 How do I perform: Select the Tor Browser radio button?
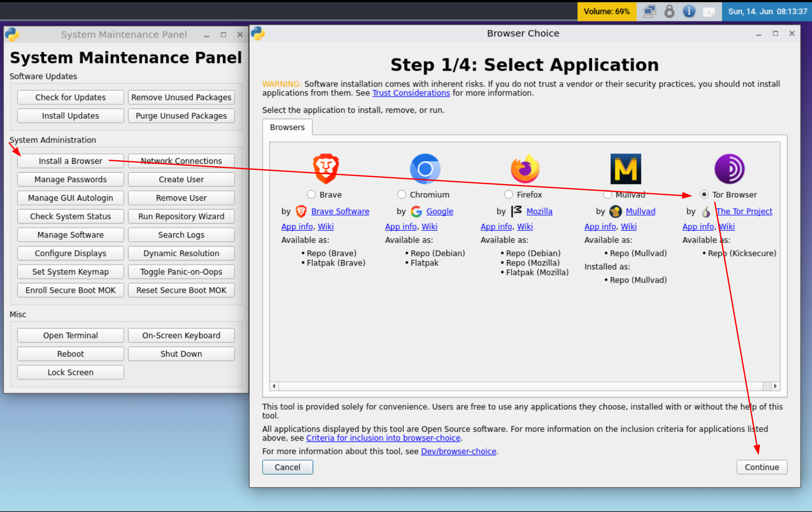coord(704,195)
